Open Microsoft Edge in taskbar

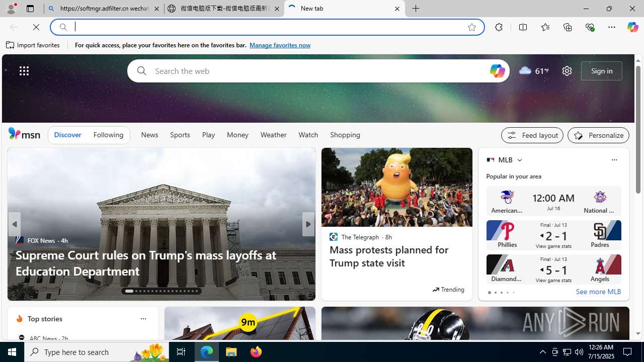click(207, 352)
